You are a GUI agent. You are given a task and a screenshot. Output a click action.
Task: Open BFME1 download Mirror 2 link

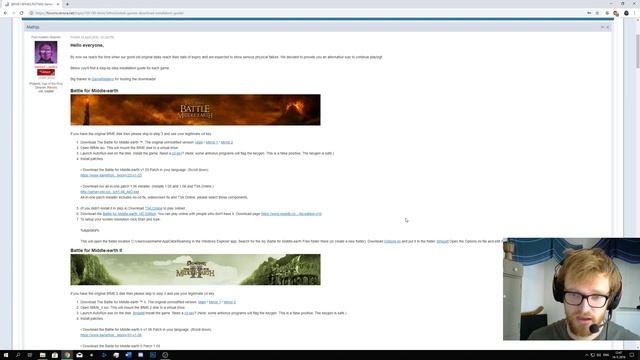tap(227, 142)
